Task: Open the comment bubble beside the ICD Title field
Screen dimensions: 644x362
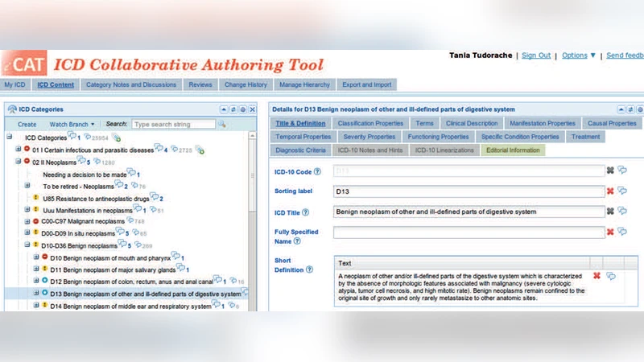Action: click(x=622, y=212)
